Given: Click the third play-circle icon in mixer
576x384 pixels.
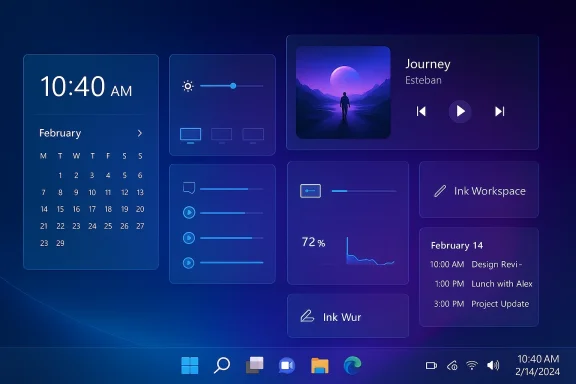Looking at the screenshot, I should 189,263.
